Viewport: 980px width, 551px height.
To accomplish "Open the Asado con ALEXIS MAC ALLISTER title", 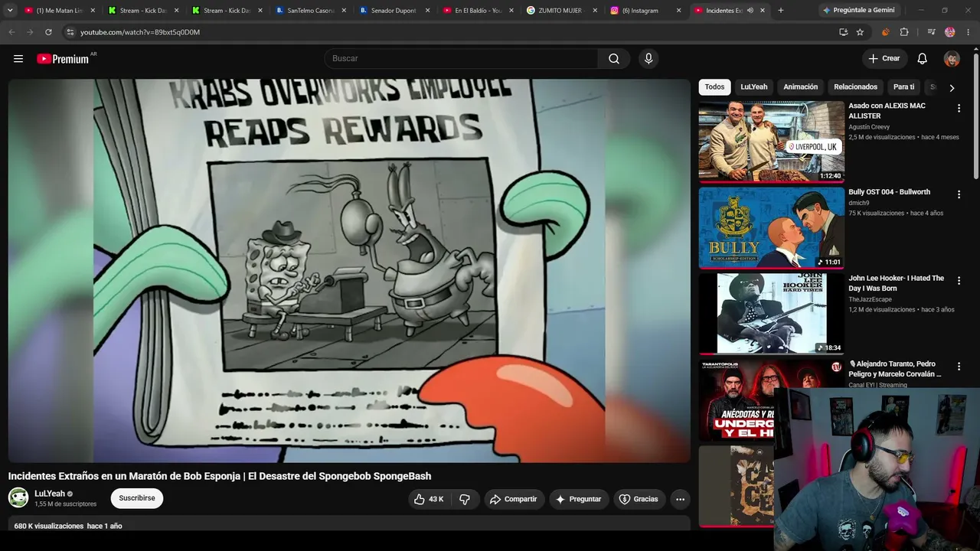I will [887, 111].
